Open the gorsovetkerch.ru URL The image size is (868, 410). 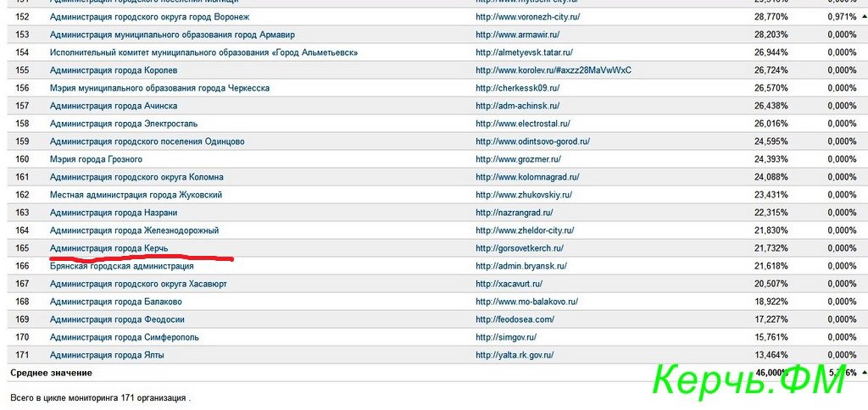click(x=519, y=248)
